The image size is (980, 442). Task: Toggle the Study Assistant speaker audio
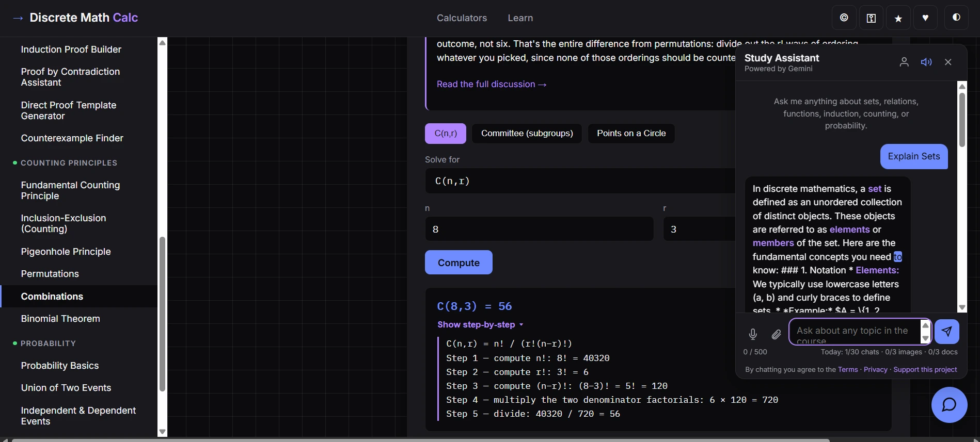tap(926, 62)
